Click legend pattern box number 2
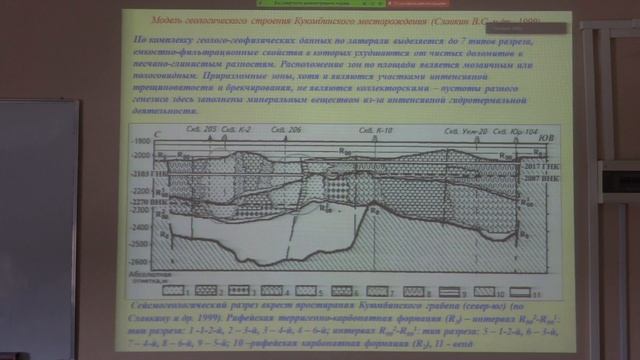640x360 pixels. tap(206, 290)
